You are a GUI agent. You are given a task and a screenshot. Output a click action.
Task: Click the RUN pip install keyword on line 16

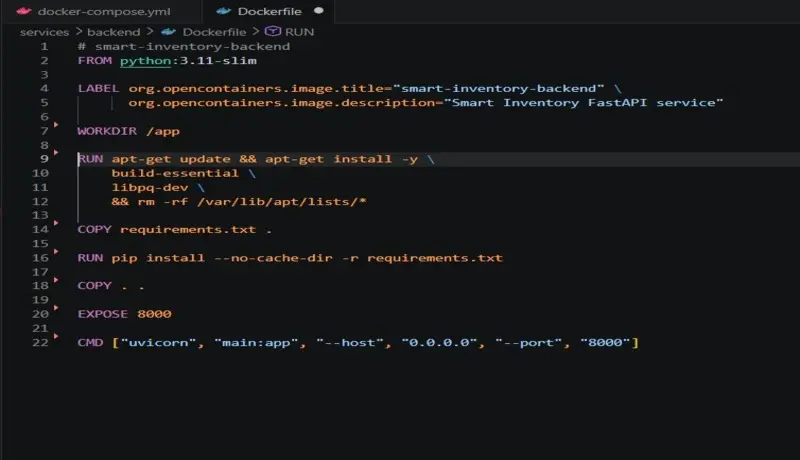tap(90, 258)
